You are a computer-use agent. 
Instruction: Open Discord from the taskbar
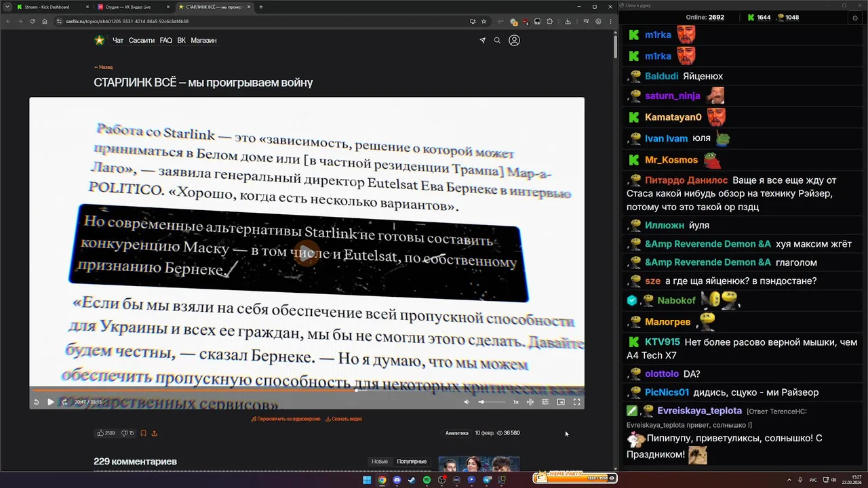pyautogui.click(x=397, y=480)
